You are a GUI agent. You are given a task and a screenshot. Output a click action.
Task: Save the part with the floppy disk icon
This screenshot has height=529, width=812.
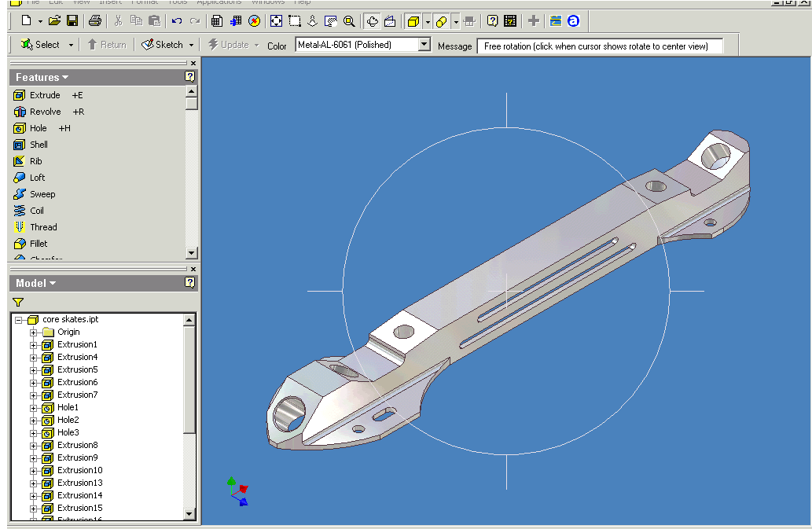pyautogui.click(x=72, y=20)
